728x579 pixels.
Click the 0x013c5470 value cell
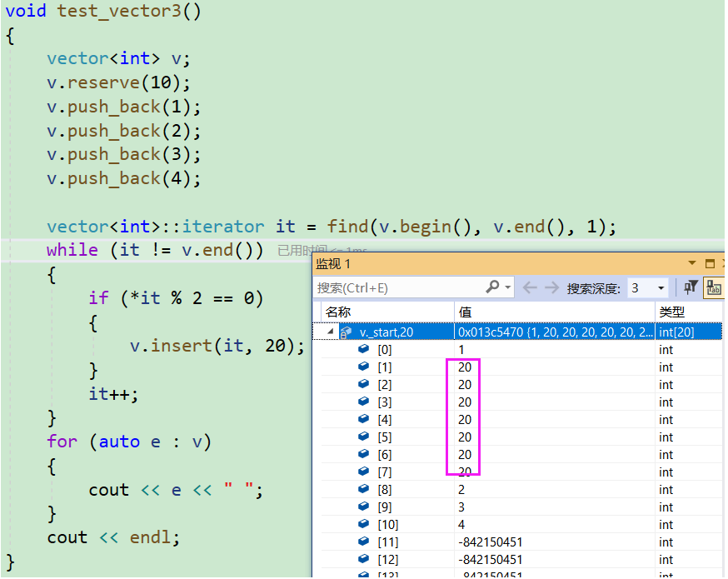556,332
